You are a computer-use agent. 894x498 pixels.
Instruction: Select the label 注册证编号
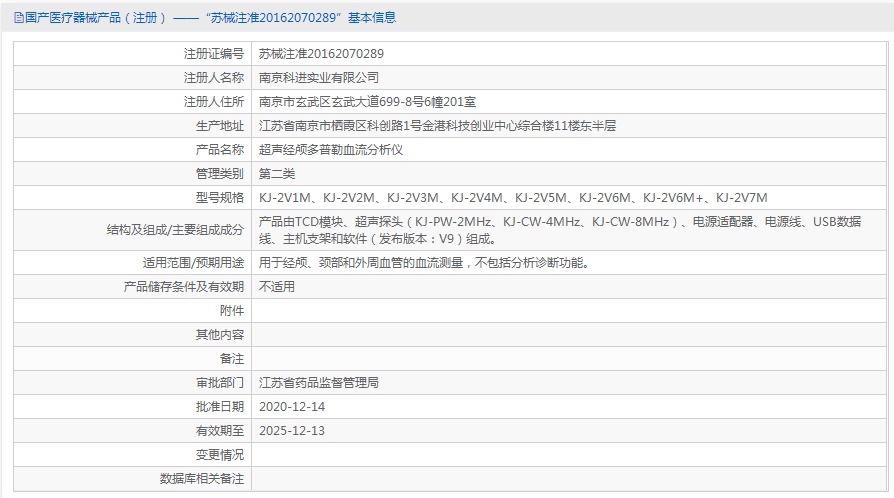pos(214,54)
